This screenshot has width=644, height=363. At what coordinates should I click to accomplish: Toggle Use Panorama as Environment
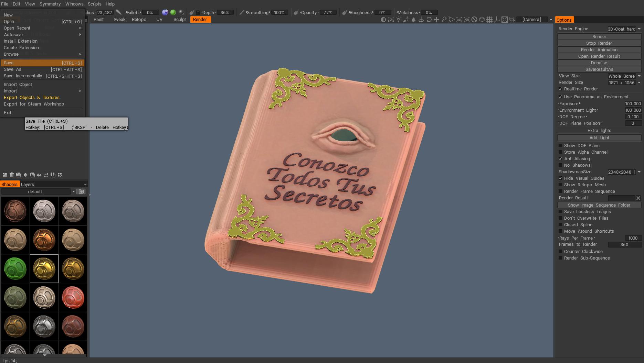point(560,97)
